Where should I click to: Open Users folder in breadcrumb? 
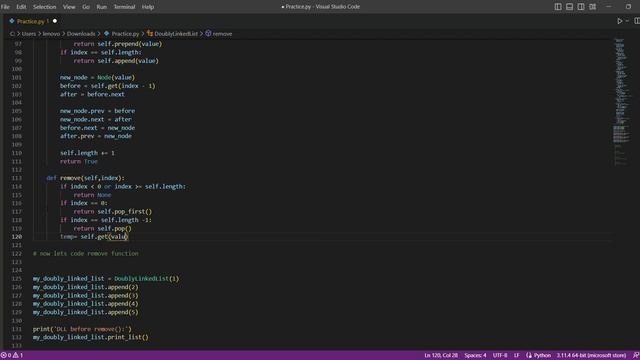(x=29, y=34)
